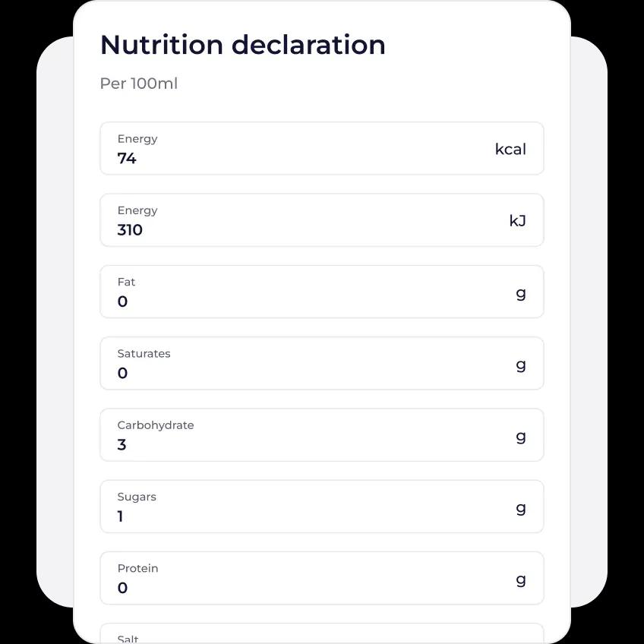
Task: Click the g unit in Carbohydrate row
Action: (x=521, y=437)
